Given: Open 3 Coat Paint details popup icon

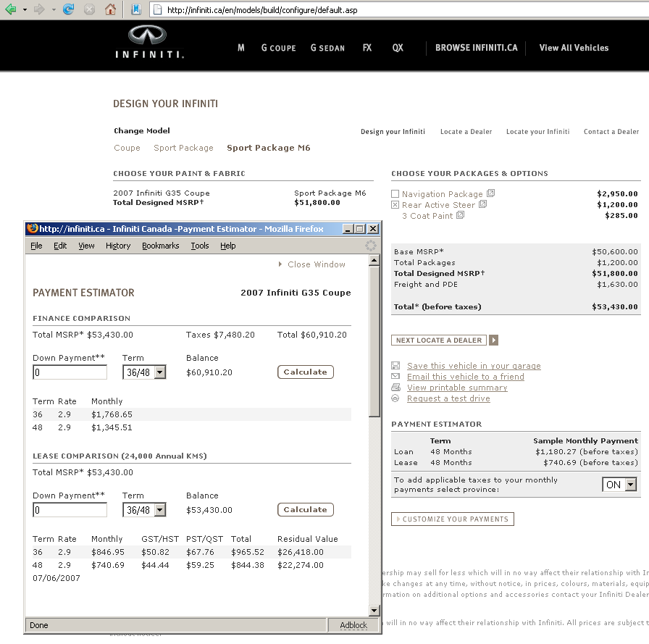Looking at the screenshot, I should 461,215.
